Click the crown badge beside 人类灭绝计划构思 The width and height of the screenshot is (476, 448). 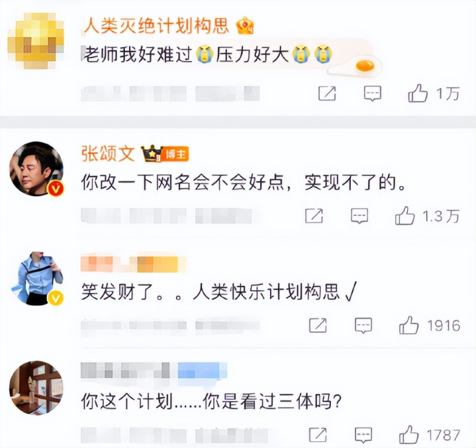(x=245, y=26)
